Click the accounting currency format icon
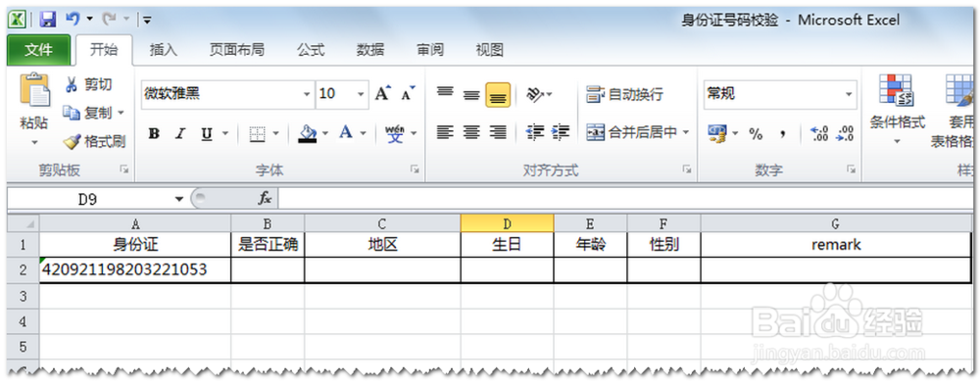 pos(717,133)
